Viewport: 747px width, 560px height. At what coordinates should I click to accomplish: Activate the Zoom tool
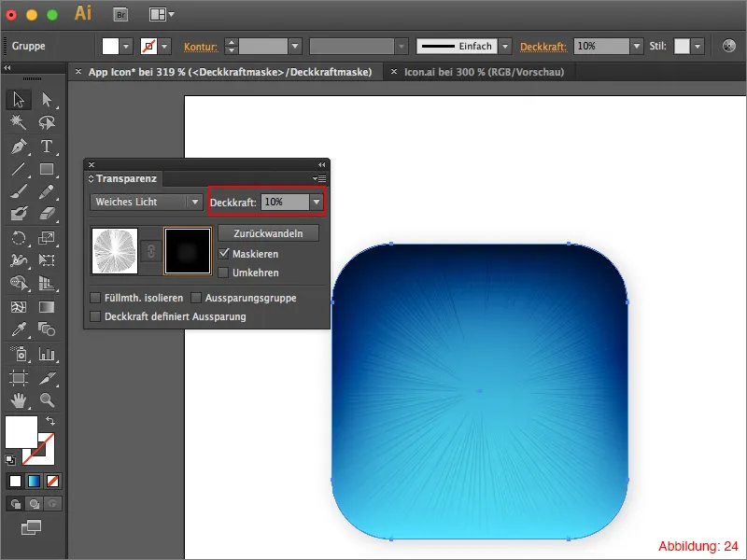(46, 400)
